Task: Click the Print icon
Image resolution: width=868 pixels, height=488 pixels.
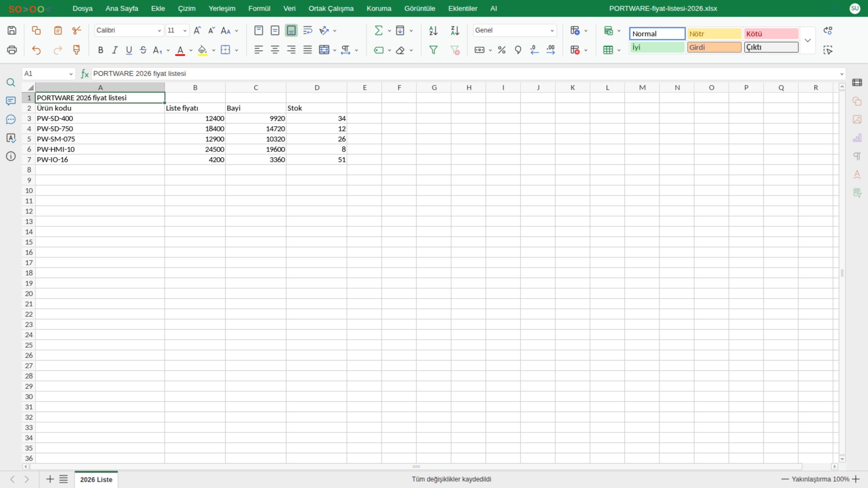Action: click(12, 50)
